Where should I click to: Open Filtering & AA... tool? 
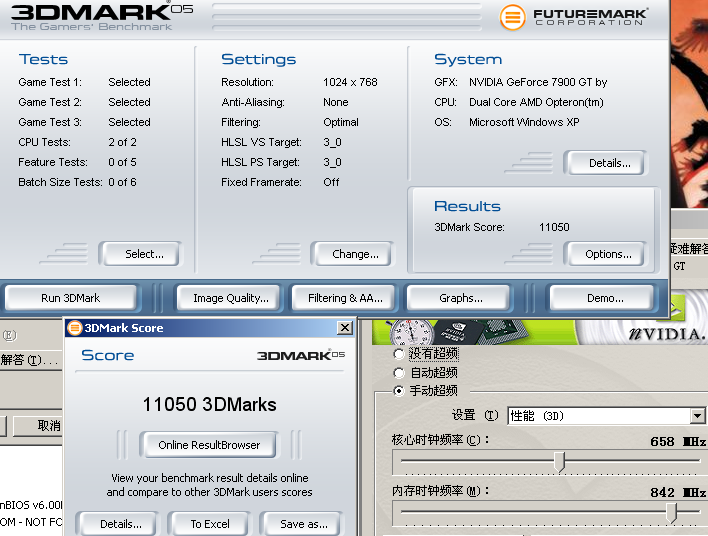click(x=344, y=298)
